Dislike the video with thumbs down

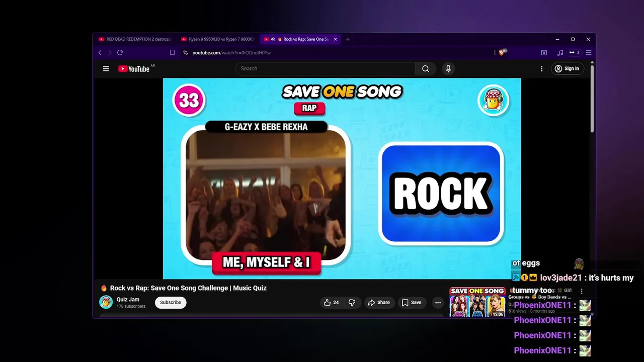352,303
